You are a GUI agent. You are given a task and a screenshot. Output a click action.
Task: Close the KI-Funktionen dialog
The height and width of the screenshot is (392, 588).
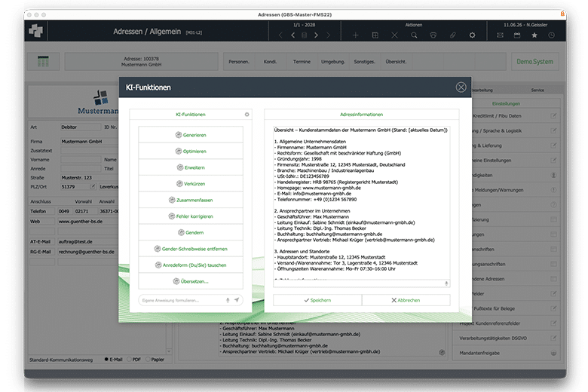click(461, 87)
